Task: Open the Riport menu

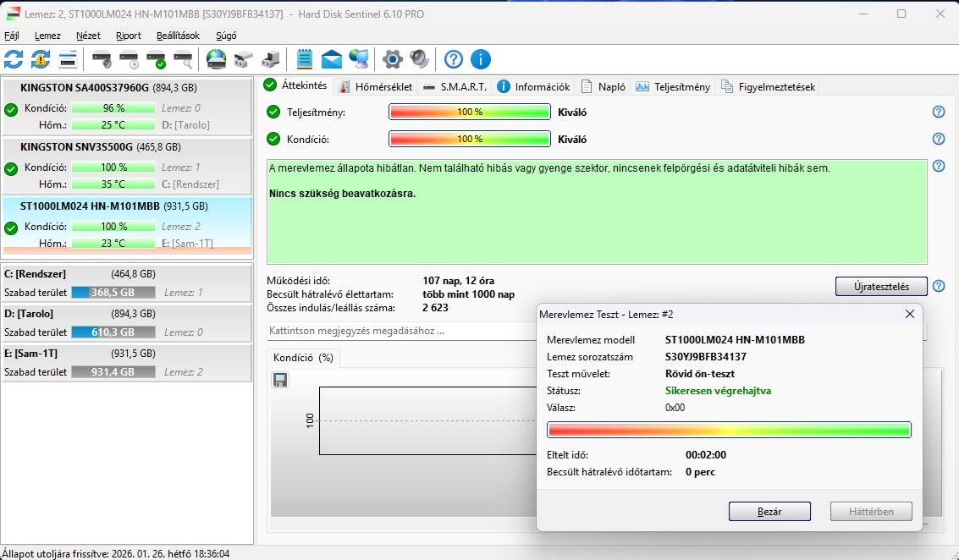Action: tap(129, 36)
